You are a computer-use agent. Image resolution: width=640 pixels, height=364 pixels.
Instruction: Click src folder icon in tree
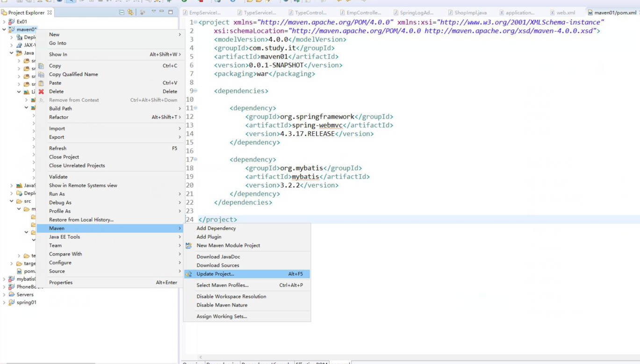point(20,201)
